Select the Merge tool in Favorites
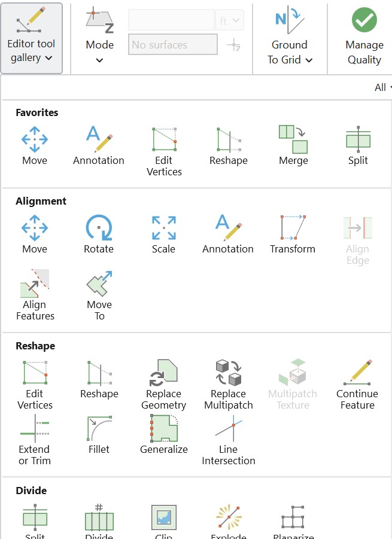This screenshot has height=539, width=392. tap(293, 145)
